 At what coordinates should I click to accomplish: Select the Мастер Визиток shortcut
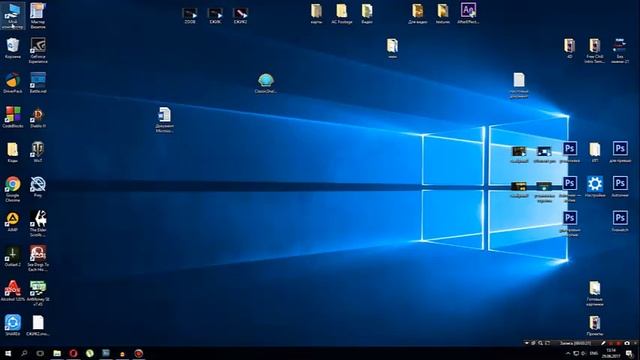(38, 16)
